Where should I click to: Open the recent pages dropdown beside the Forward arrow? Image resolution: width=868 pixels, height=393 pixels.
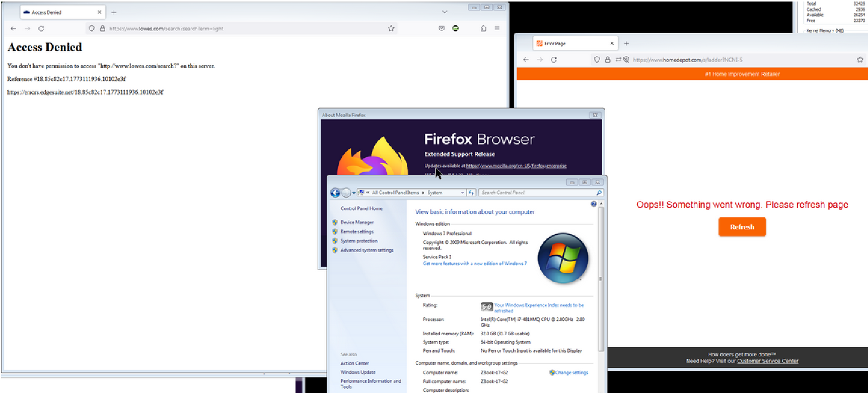[x=353, y=193]
